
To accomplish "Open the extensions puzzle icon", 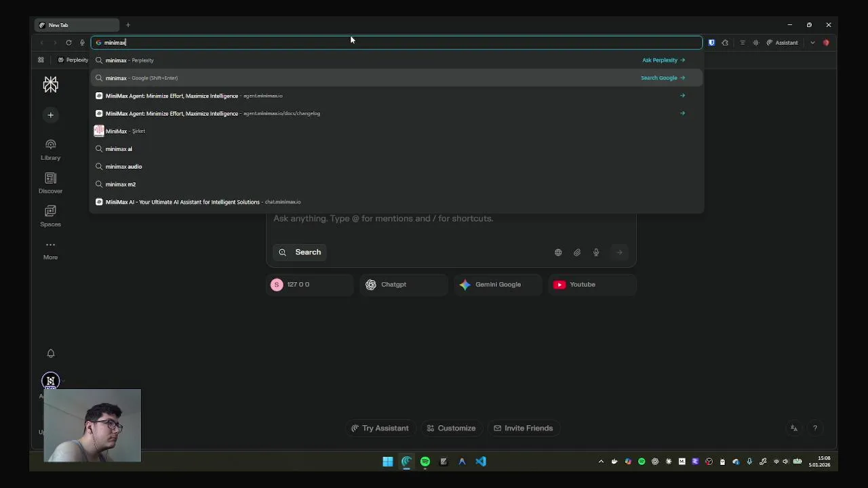I will point(725,43).
